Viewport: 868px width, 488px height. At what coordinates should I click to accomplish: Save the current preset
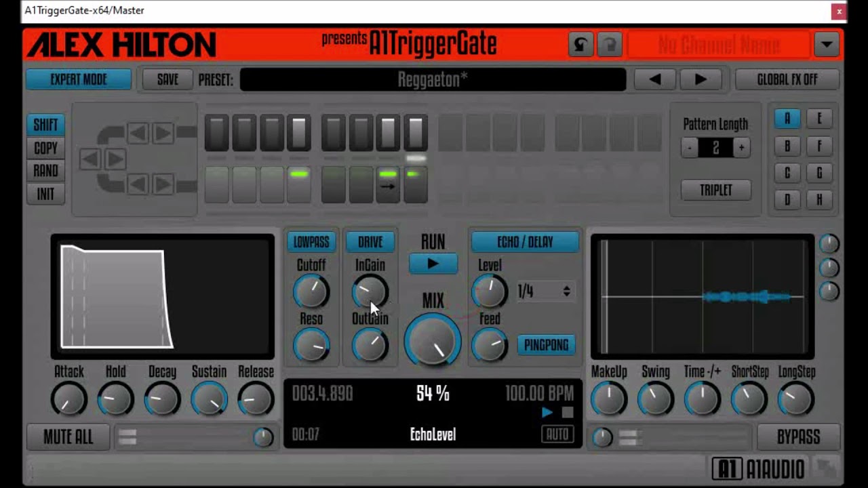coord(167,79)
